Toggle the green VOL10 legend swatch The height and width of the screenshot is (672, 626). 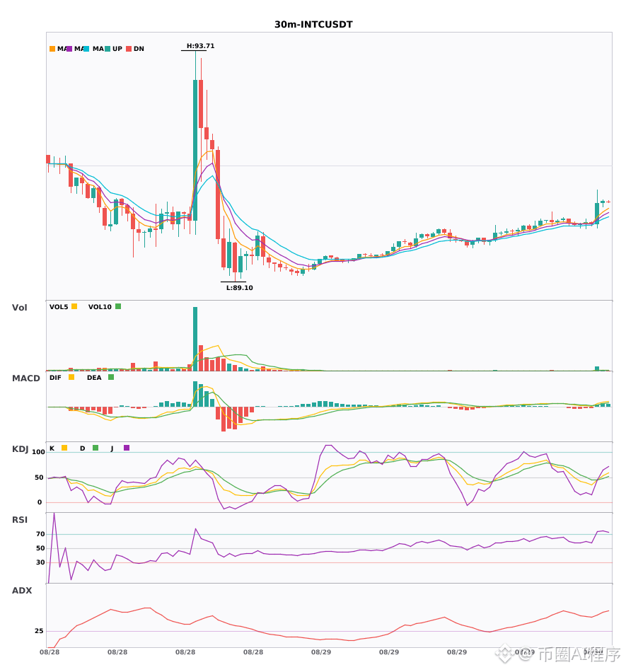[118, 306]
